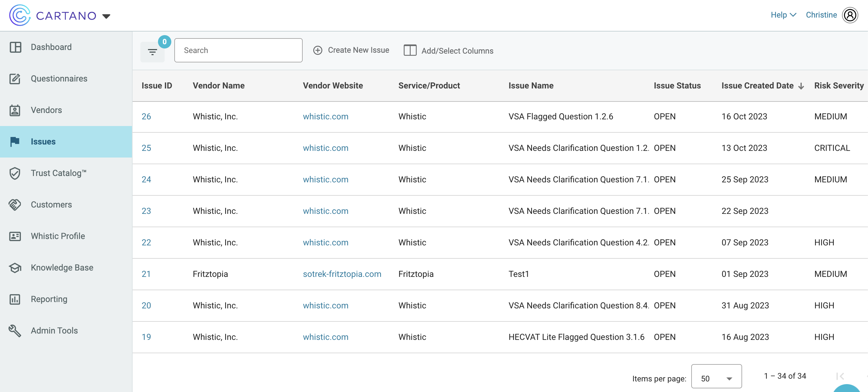The width and height of the screenshot is (868, 392).
Task: Click the Knowledge Base graduation cap icon
Action: pyautogui.click(x=15, y=268)
